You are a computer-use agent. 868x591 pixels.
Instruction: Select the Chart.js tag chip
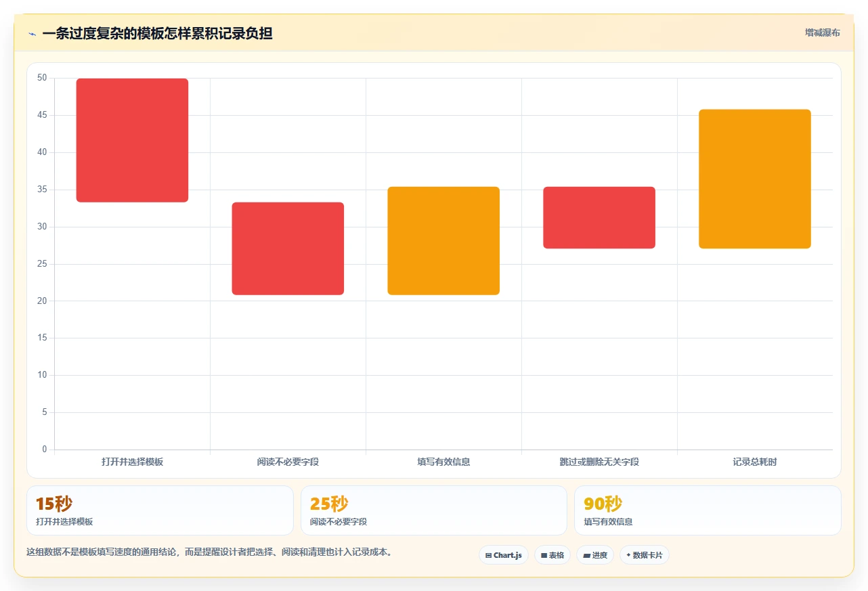(x=503, y=555)
